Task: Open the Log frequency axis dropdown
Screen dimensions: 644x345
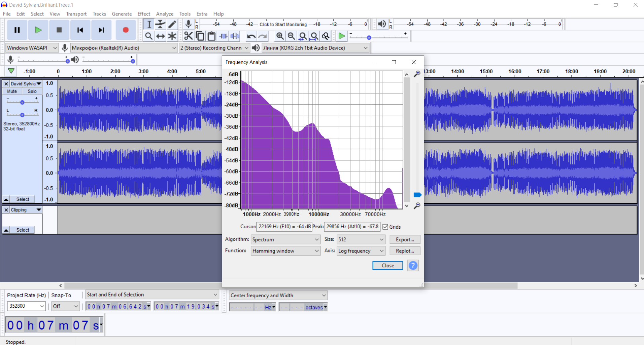Action: click(361, 251)
